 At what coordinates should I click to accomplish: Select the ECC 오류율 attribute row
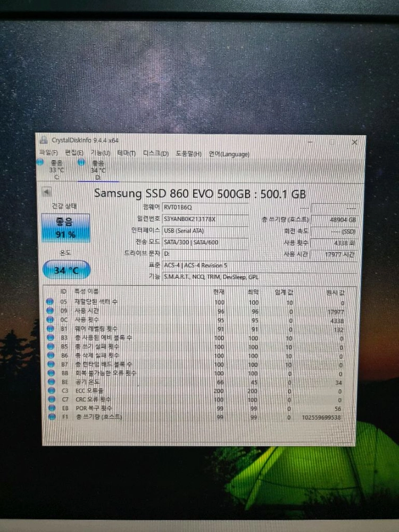click(x=196, y=391)
